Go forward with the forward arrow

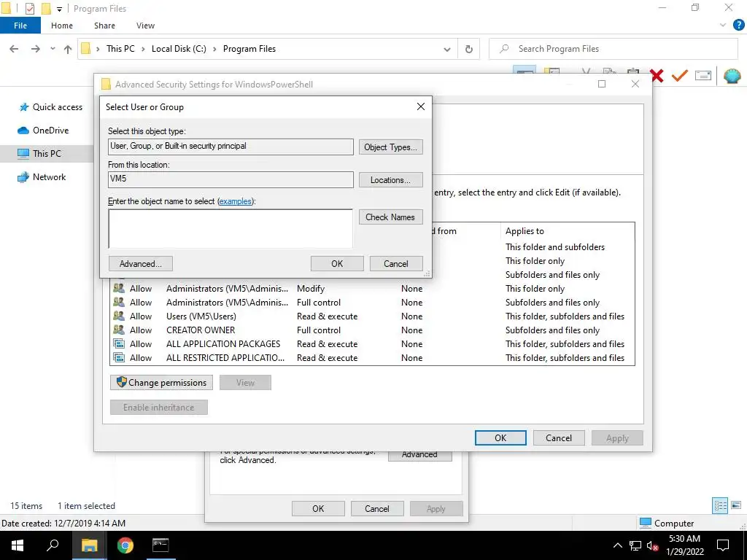(35, 49)
